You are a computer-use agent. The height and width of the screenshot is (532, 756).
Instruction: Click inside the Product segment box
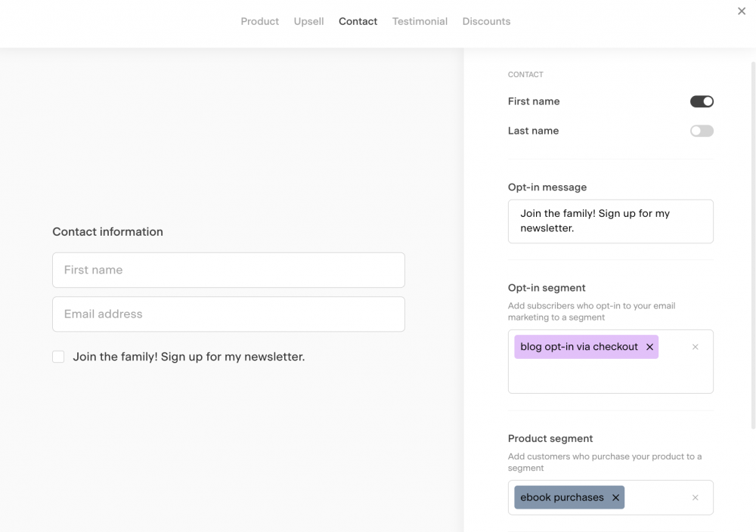tap(658, 497)
